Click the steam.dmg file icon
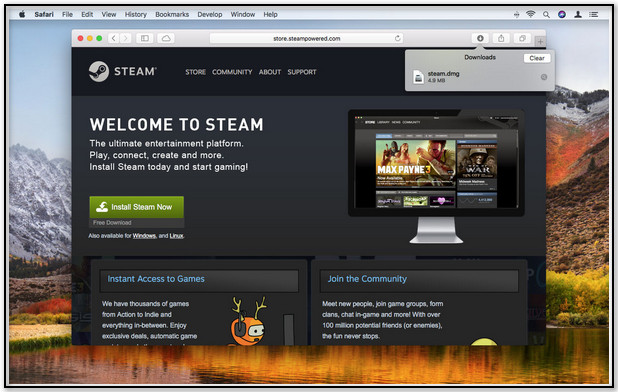The height and width of the screenshot is (392, 618). tap(418, 77)
